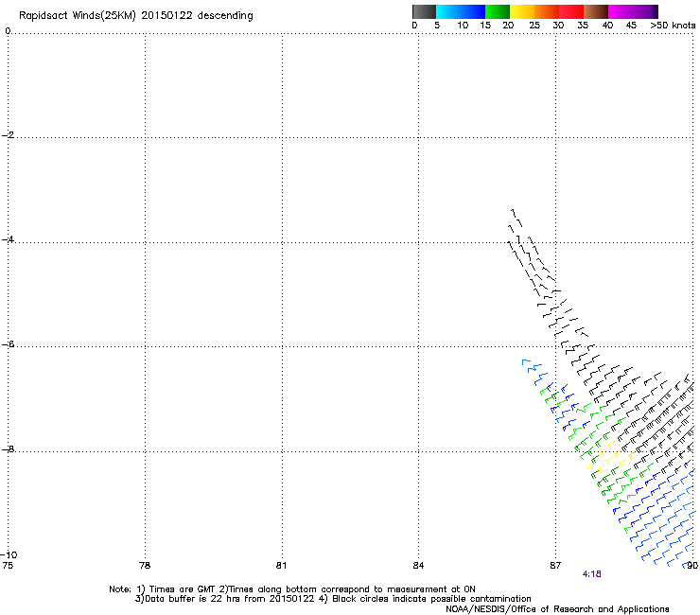
Task: Choose the brown 35-40 knots color swatch
Action: click(x=596, y=11)
